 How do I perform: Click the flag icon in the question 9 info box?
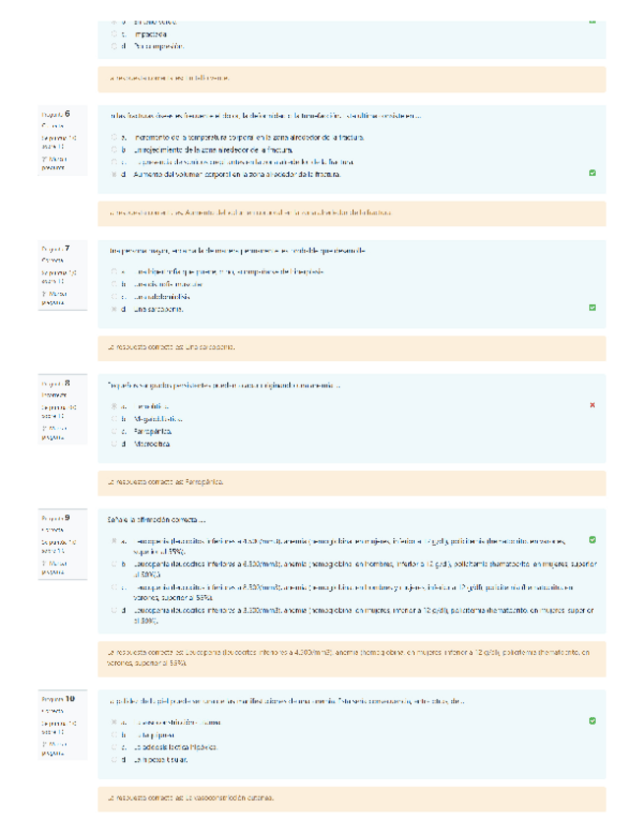click(x=44, y=563)
